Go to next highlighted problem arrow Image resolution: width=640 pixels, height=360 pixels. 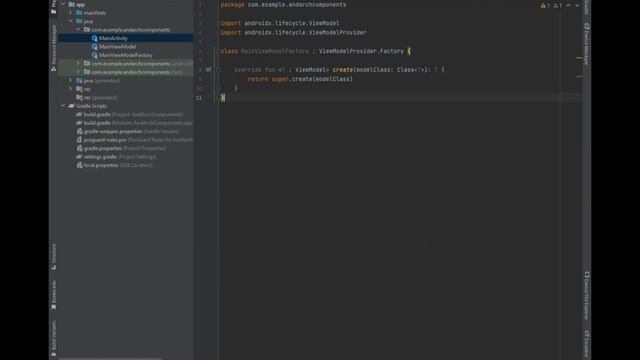[x=577, y=5]
